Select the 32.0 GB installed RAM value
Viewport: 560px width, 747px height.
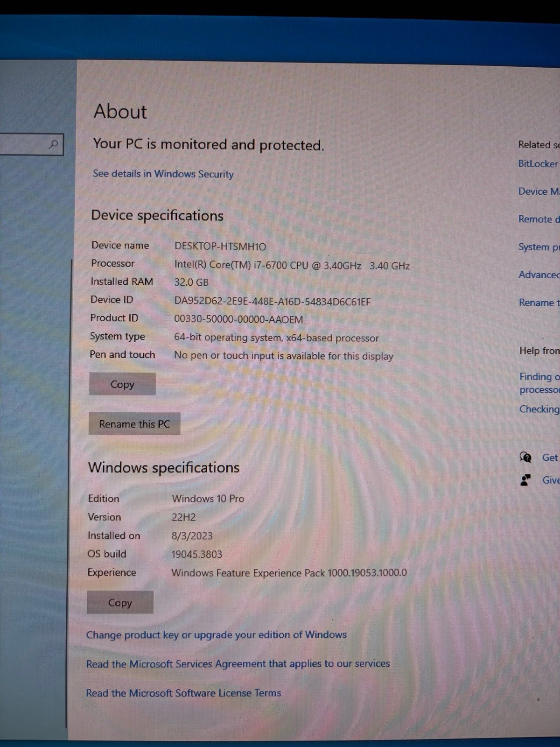[x=191, y=282]
